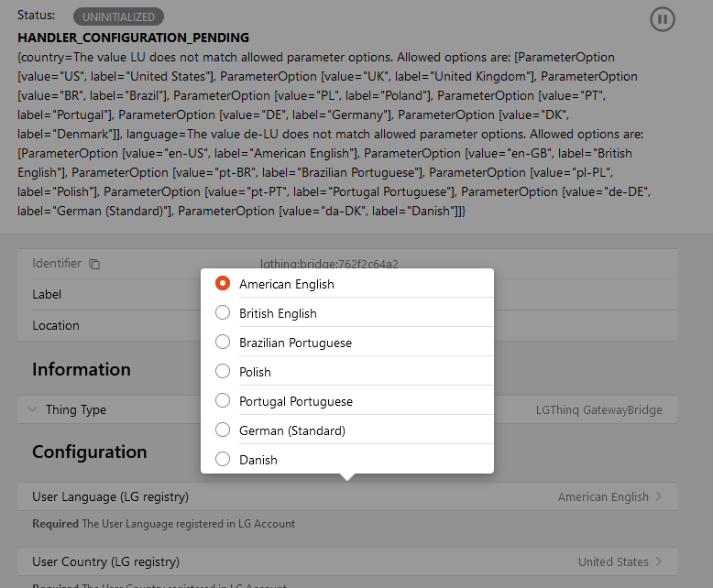The width and height of the screenshot is (713, 588).
Task: Expand the Thing Type row chevron
Action: point(32,410)
